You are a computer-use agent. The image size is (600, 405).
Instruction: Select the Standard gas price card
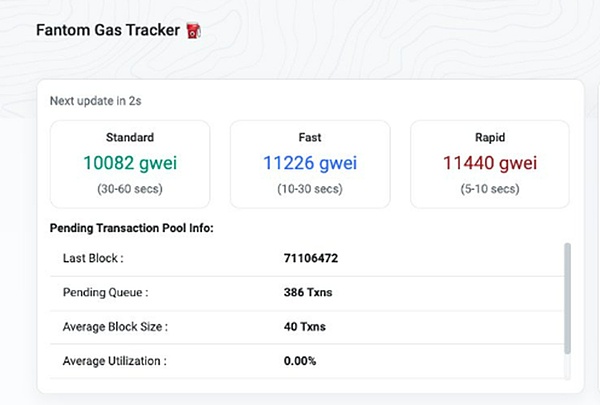130,163
